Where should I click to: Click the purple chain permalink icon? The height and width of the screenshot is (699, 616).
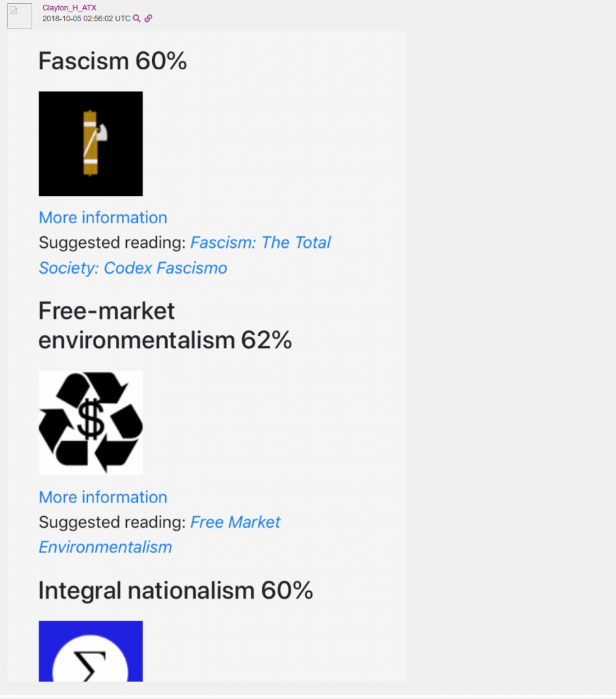click(x=148, y=18)
